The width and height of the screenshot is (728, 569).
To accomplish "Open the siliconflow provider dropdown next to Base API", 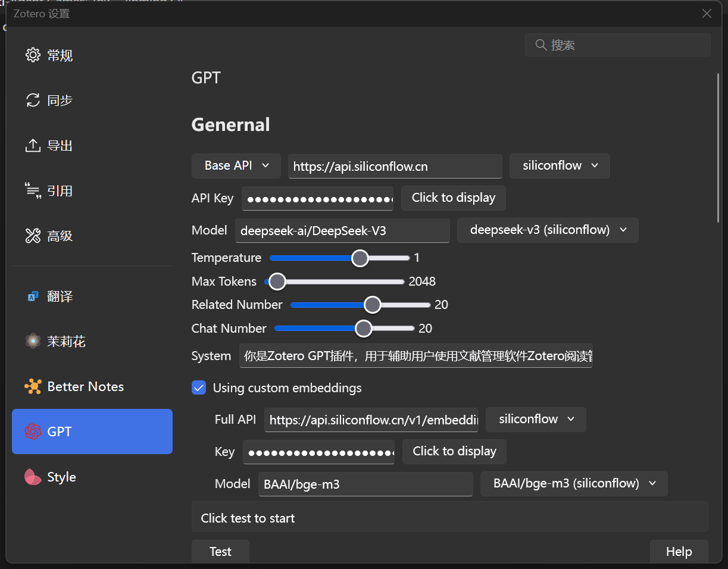I will click(x=559, y=165).
